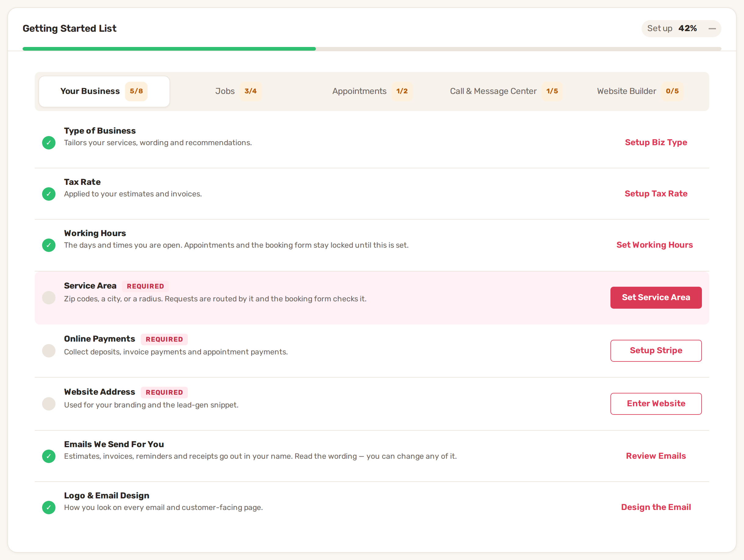Click the 5/8 badge on Your Business
This screenshot has width=744, height=560.
136,91
